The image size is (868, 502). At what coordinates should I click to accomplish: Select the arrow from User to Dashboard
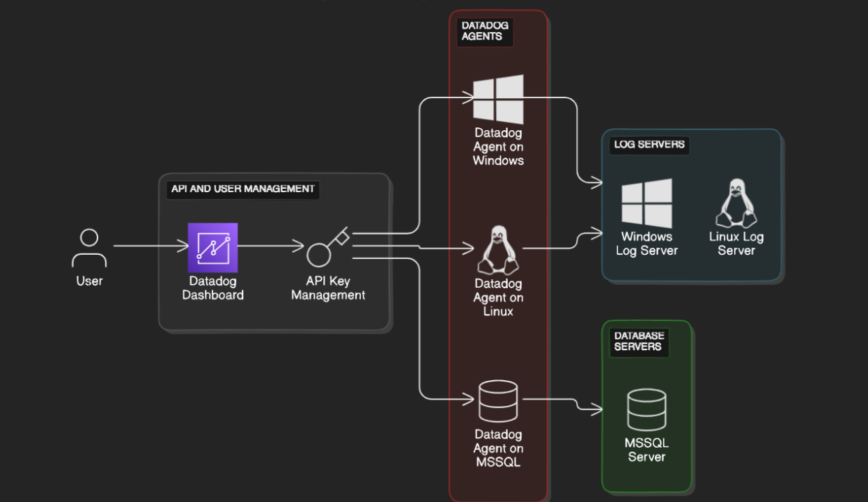(x=151, y=246)
